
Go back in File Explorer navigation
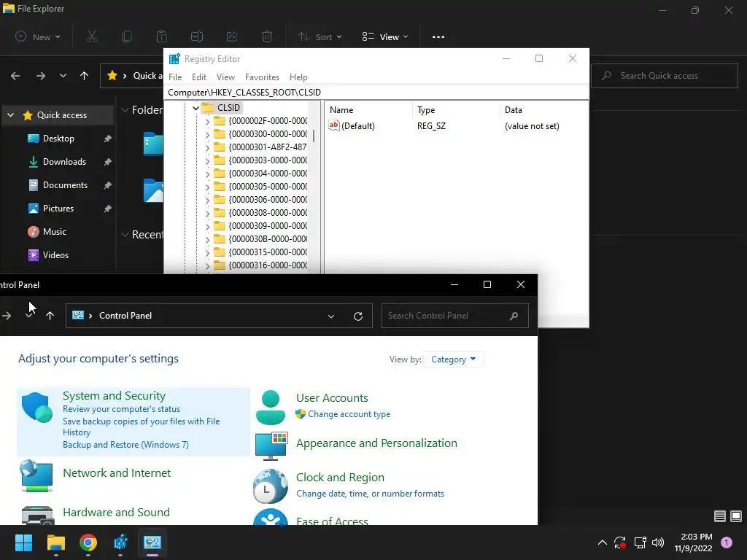15,76
